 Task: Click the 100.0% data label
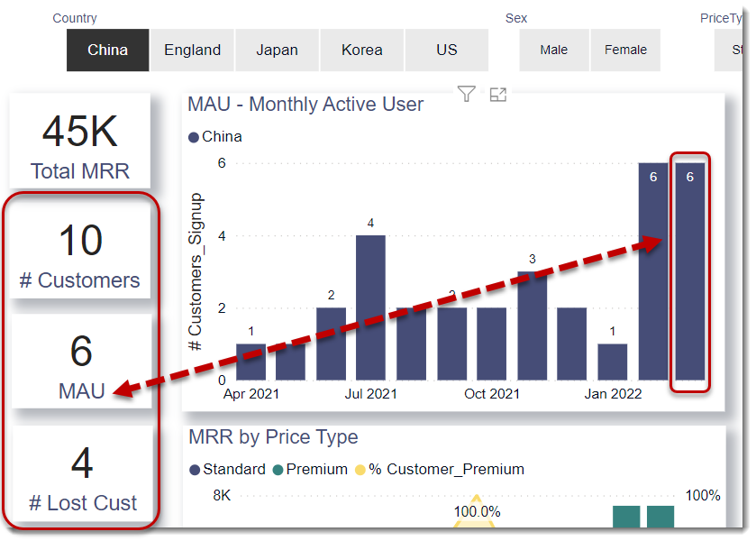pos(477,511)
